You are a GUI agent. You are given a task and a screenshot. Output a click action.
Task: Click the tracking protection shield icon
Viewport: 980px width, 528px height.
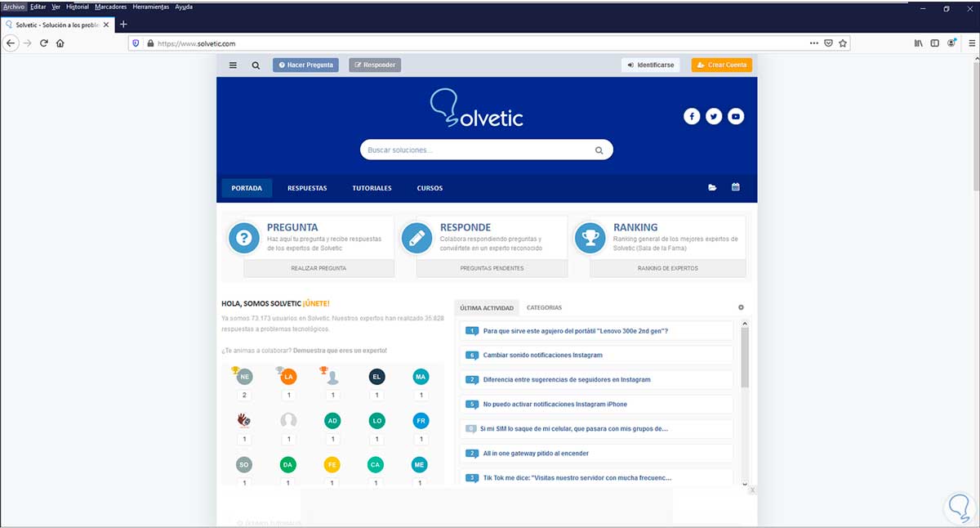click(x=136, y=43)
